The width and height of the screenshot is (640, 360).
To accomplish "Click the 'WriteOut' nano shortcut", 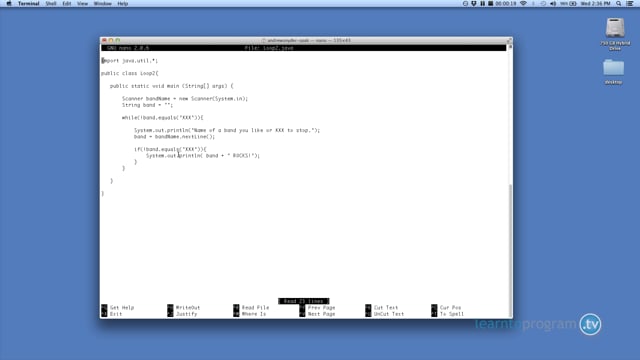I will tap(184, 307).
